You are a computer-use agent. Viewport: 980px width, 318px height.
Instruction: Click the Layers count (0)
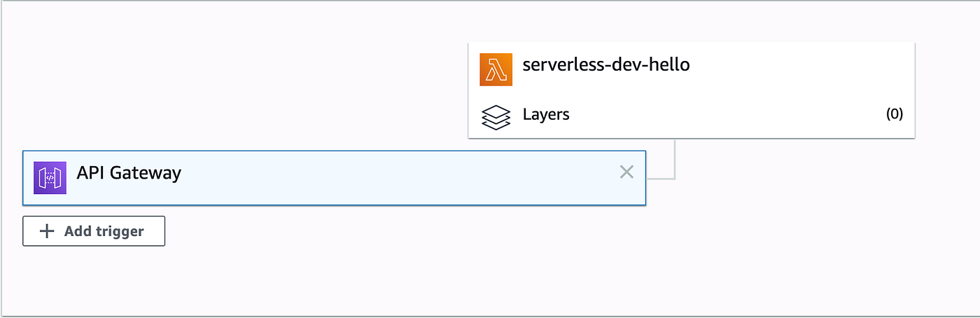(x=895, y=114)
